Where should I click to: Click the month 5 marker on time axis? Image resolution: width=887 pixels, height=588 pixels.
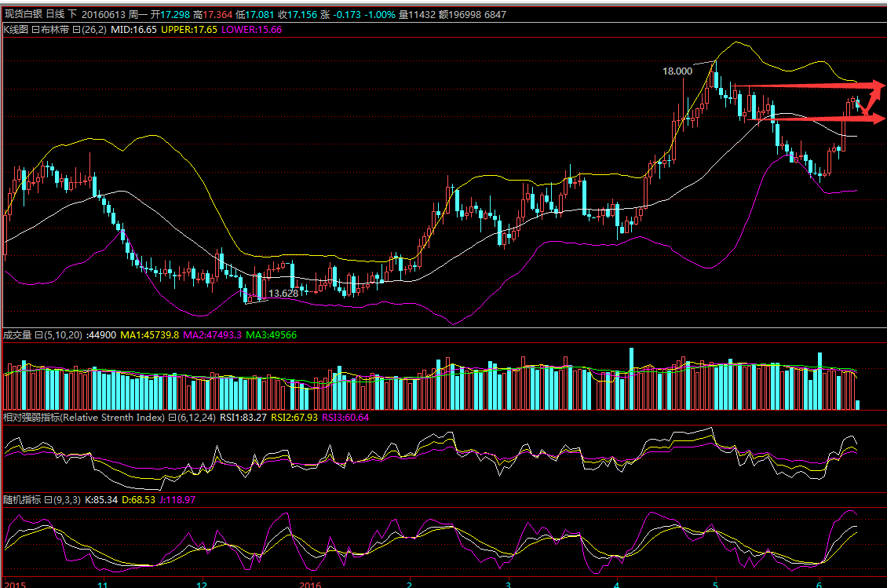click(715, 584)
